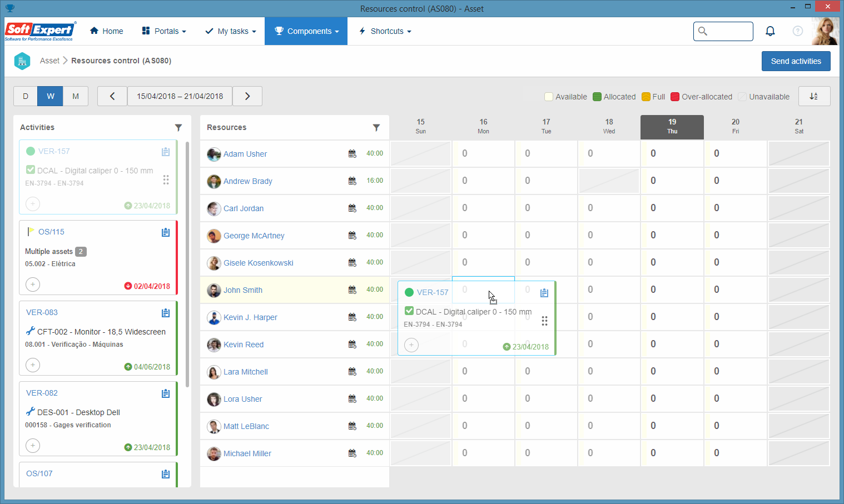Screen dimensions: 844x504
Task: Click the drag handle on faded VER-157 card
Action: click(x=166, y=180)
